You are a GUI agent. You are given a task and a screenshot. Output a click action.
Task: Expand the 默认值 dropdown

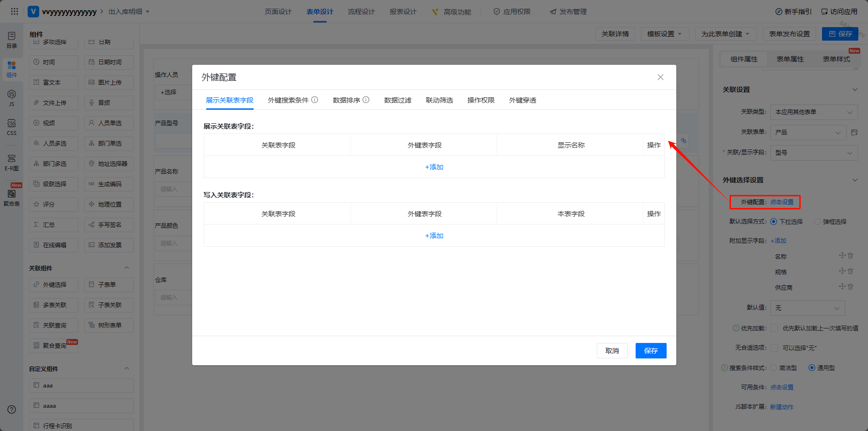[807, 308]
